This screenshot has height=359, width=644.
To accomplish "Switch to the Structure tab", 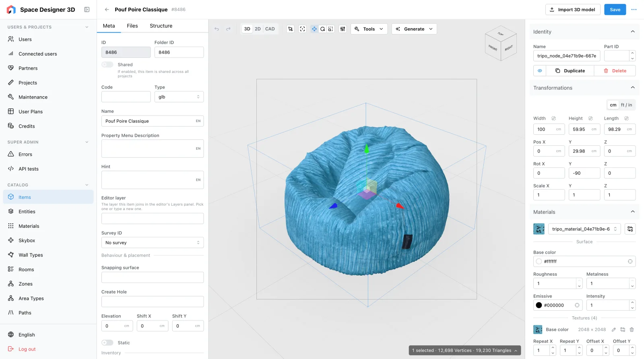I will pyautogui.click(x=161, y=26).
